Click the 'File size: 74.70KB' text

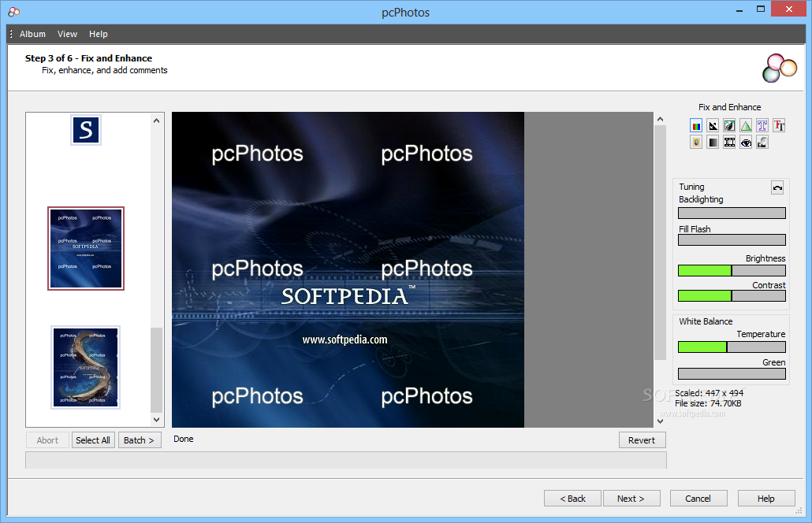point(708,403)
